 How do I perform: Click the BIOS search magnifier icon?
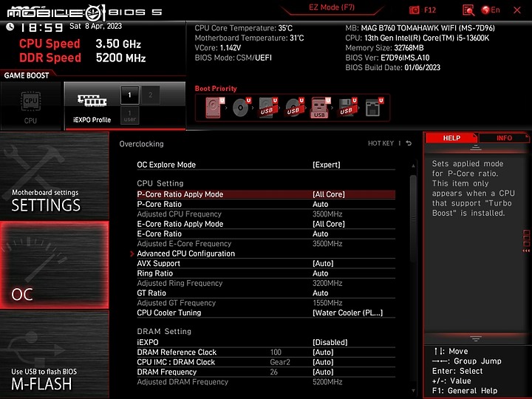pos(468,10)
